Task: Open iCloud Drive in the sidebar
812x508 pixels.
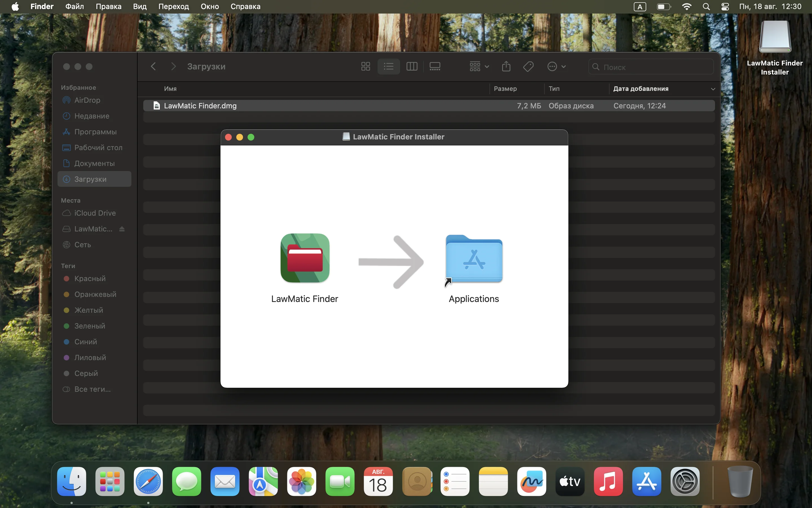Action: (94, 213)
